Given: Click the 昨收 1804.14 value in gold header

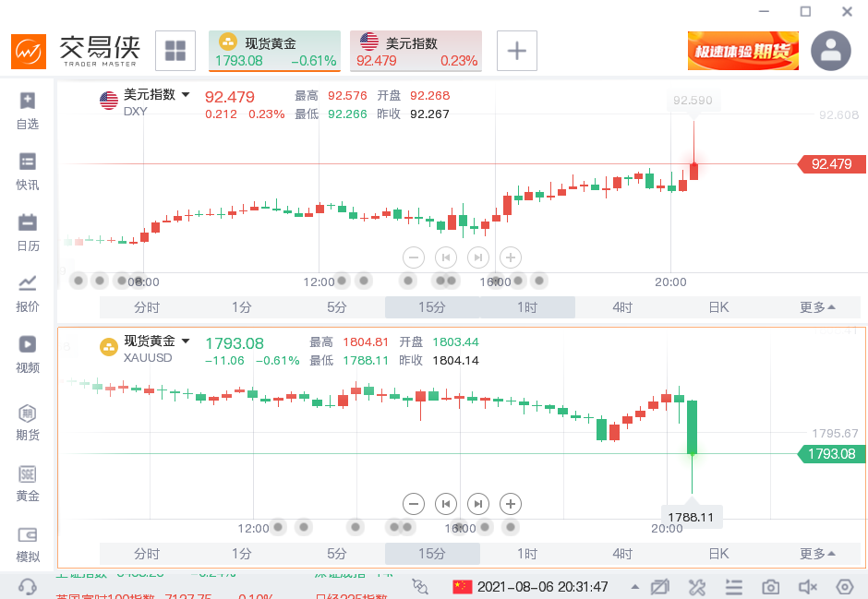Looking at the screenshot, I should 455,361.
